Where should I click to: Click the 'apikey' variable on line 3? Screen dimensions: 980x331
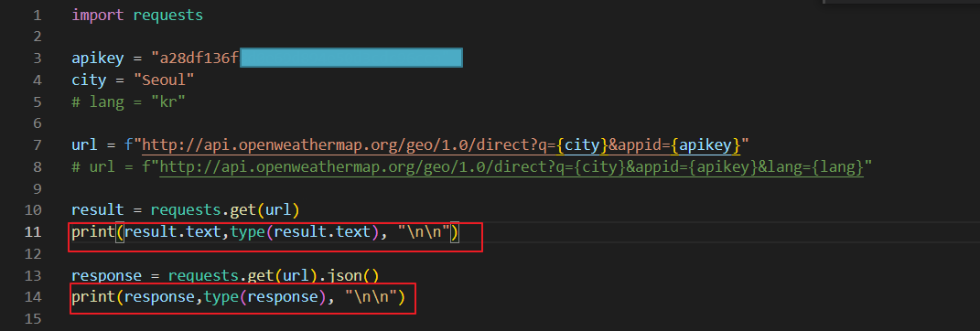tap(98, 59)
